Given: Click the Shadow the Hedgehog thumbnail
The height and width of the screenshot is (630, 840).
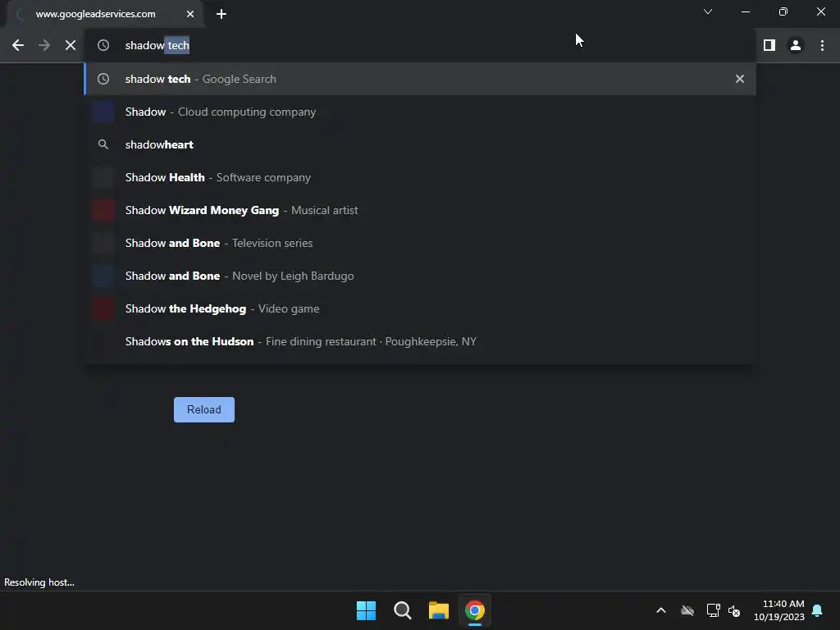Looking at the screenshot, I should pos(103,308).
